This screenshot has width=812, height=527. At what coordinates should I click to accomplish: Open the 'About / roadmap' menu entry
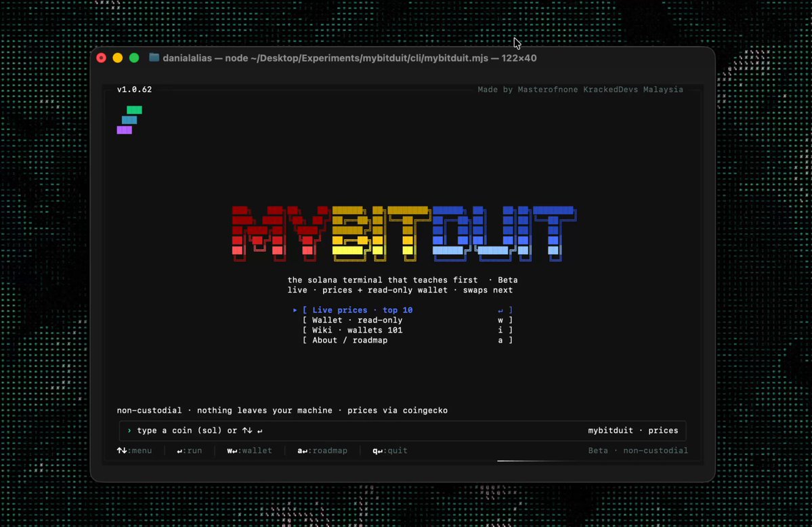pyautogui.click(x=408, y=341)
